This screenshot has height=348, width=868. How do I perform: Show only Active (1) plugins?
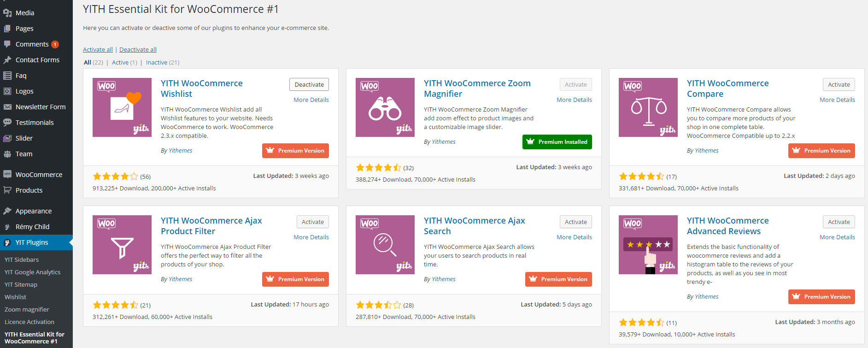pos(124,63)
